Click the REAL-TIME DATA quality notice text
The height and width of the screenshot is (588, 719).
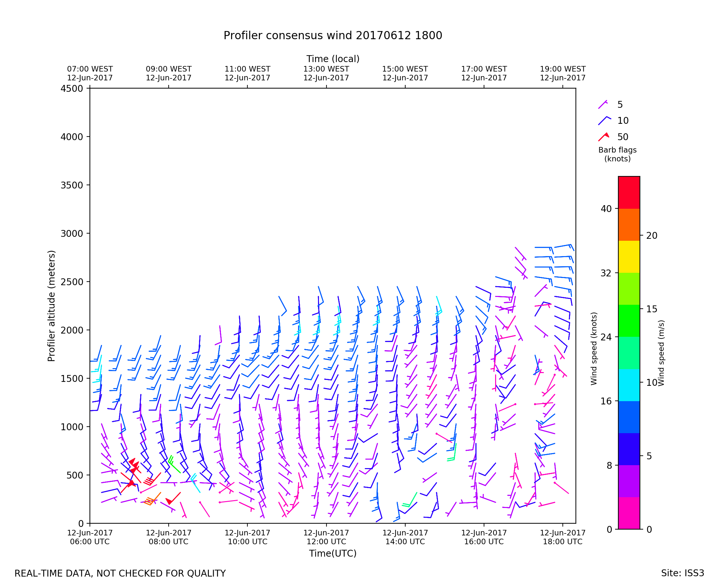pyautogui.click(x=120, y=574)
